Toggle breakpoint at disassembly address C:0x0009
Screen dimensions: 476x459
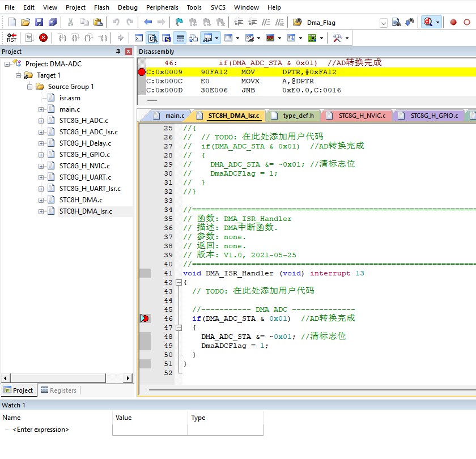point(142,72)
